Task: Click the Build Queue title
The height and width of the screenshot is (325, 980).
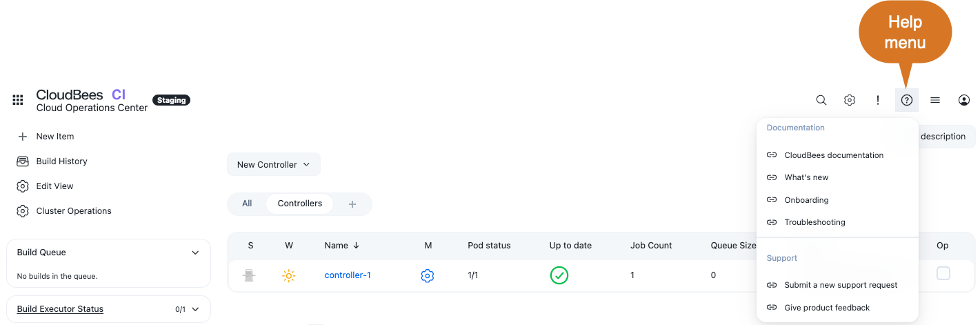Action: click(41, 253)
